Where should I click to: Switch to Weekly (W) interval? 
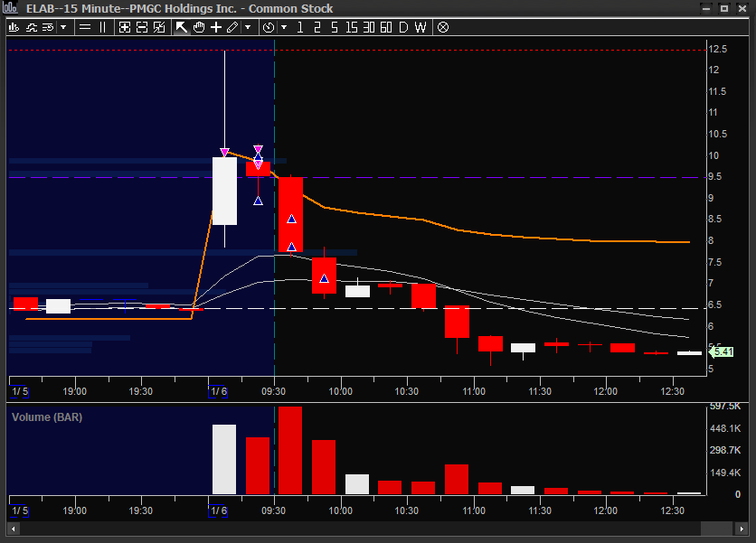[x=421, y=27]
